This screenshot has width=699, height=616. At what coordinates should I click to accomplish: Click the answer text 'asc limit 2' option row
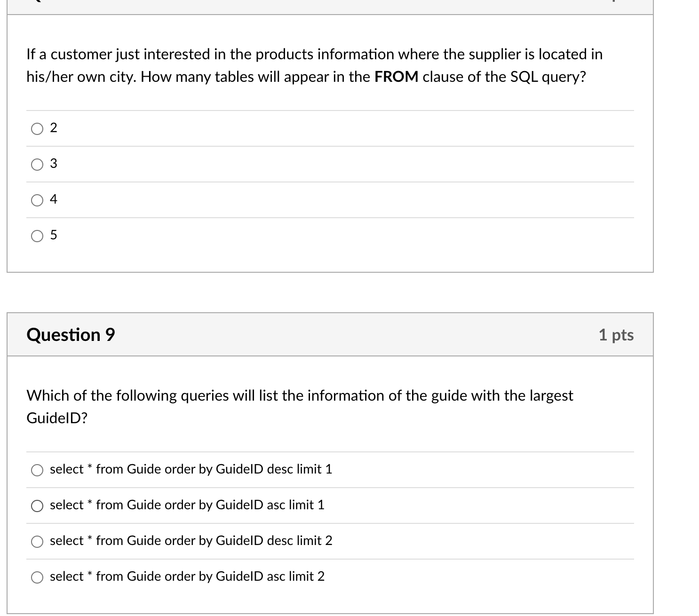coord(187,576)
